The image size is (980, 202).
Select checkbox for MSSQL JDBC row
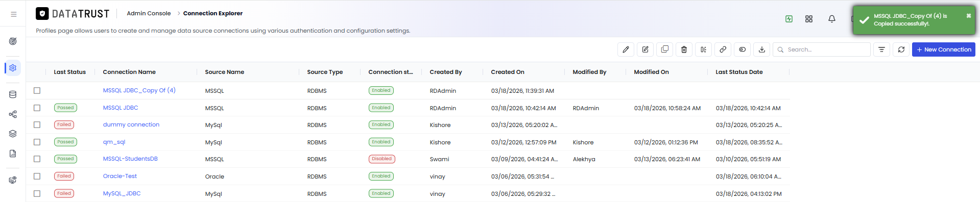pyautogui.click(x=37, y=108)
